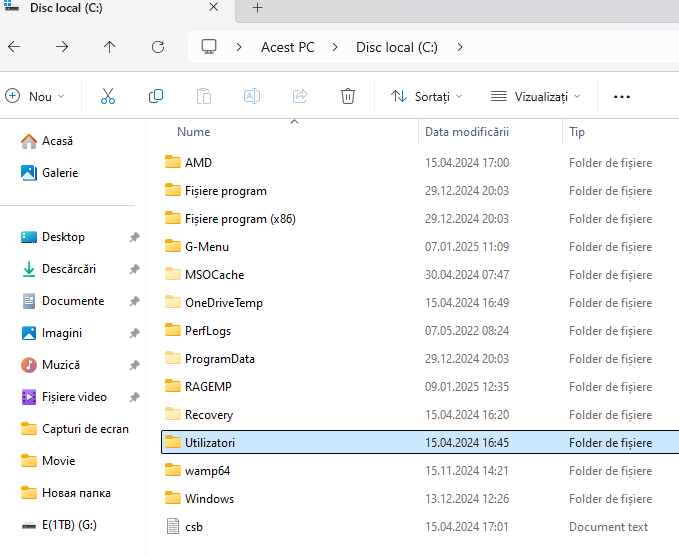Sort by Data modificării column header
The height and width of the screenshot is (557, 679).
tap(467, 132)
